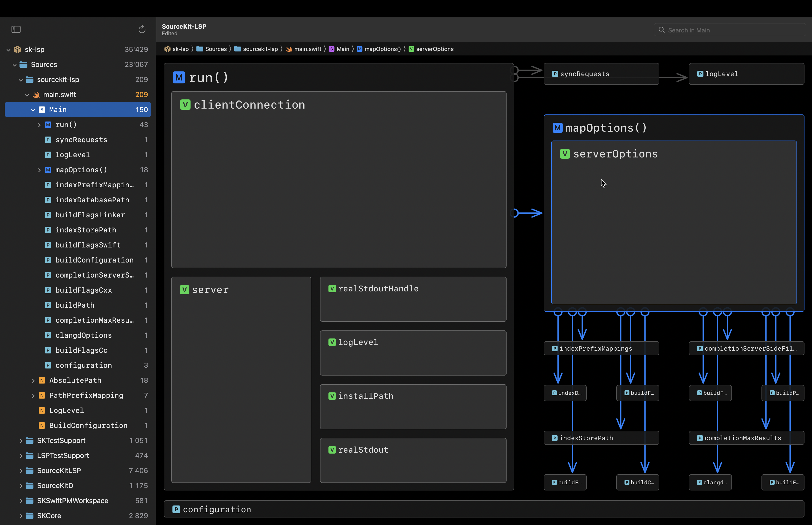The width and height of the screenshot is (812, 525).
Task: Select the completionMaxResults node in the diagram
Action: 746,438
